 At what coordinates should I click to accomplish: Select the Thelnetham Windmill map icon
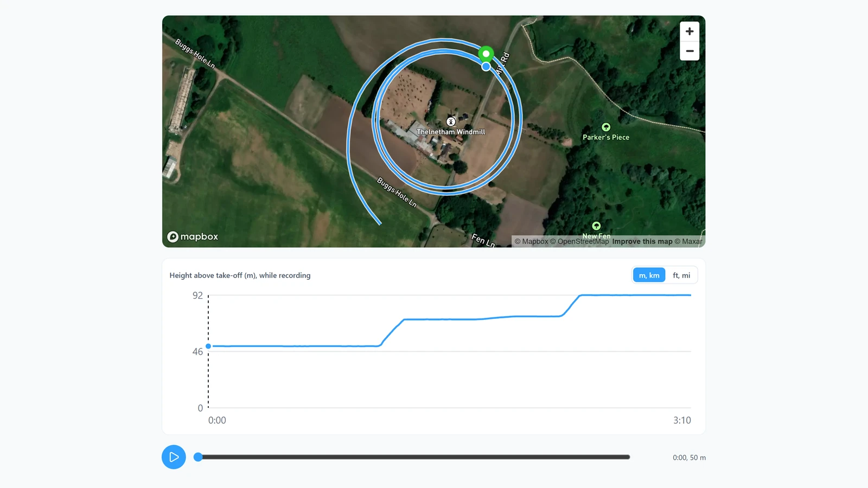(451, 121)
